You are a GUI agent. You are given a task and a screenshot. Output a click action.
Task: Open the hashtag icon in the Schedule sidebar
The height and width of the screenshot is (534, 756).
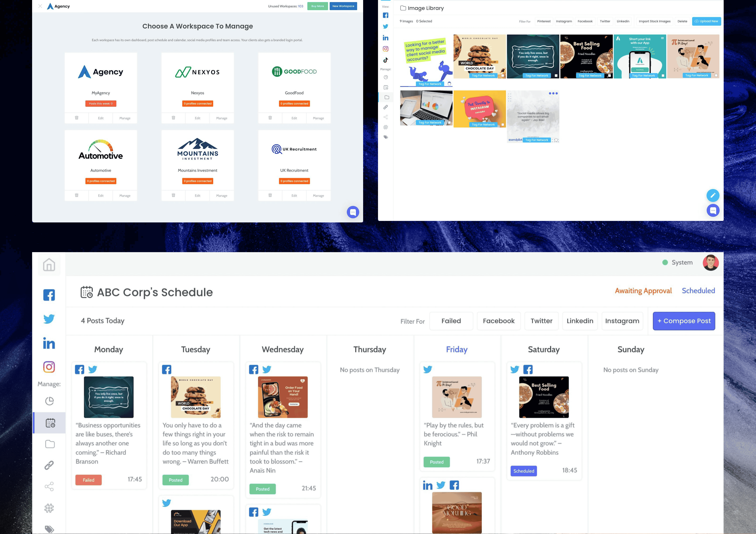point(49,508)
